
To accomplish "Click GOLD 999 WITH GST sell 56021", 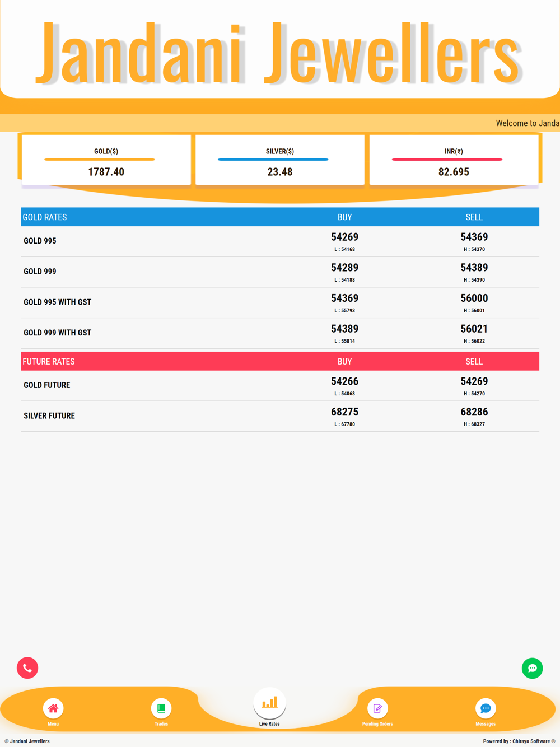I will click(x=474, y=329).
